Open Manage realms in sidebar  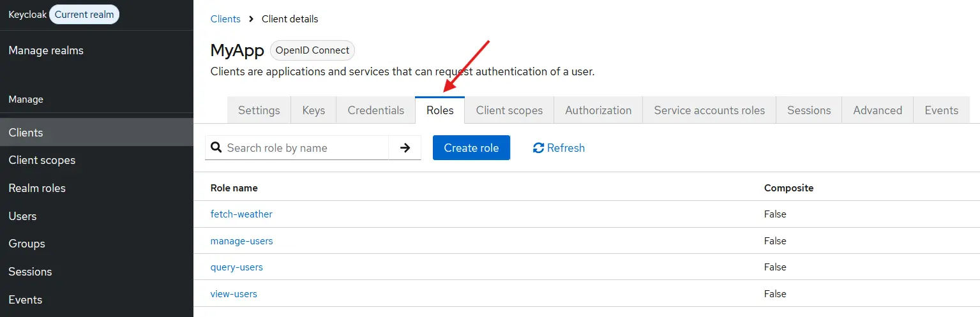[x=46, y=50]
